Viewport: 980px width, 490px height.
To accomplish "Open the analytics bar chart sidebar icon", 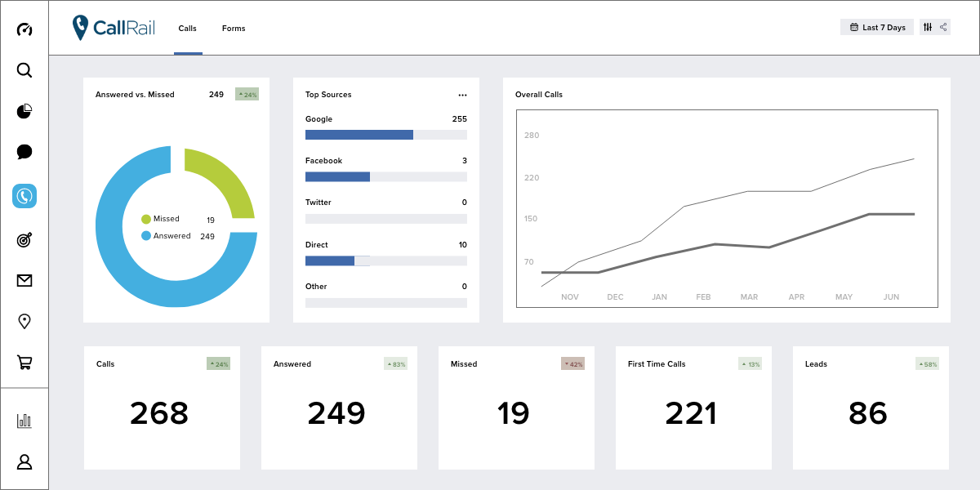I will 24,420.
